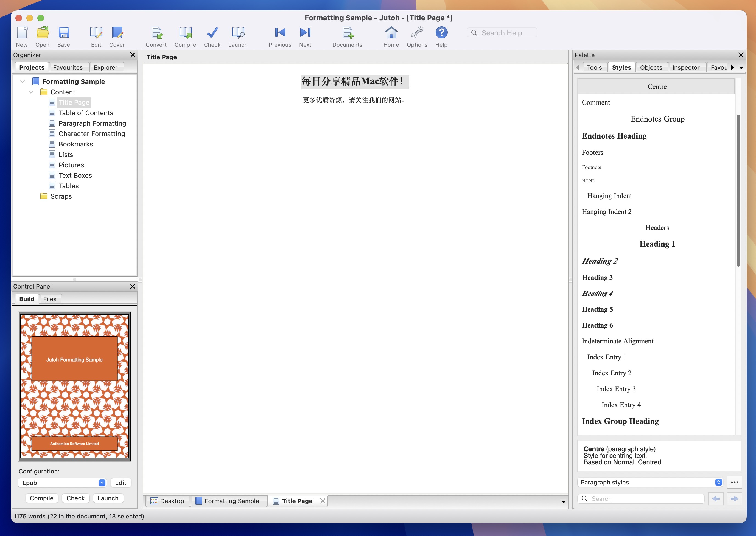Open the palette tab list dropdown arrow
756x536 pixels.
click(741, 67)
